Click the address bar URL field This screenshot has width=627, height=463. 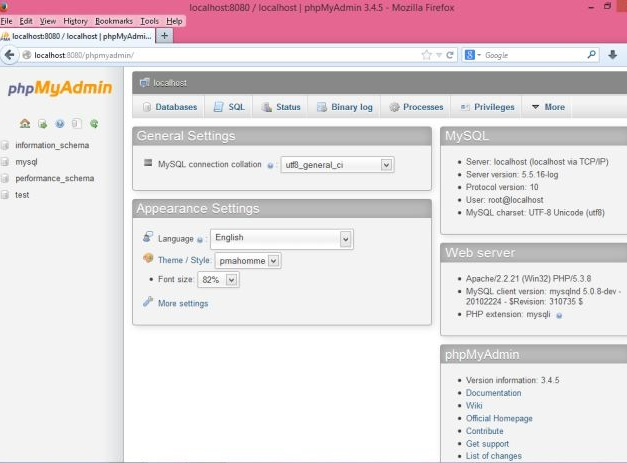(226, 55)
